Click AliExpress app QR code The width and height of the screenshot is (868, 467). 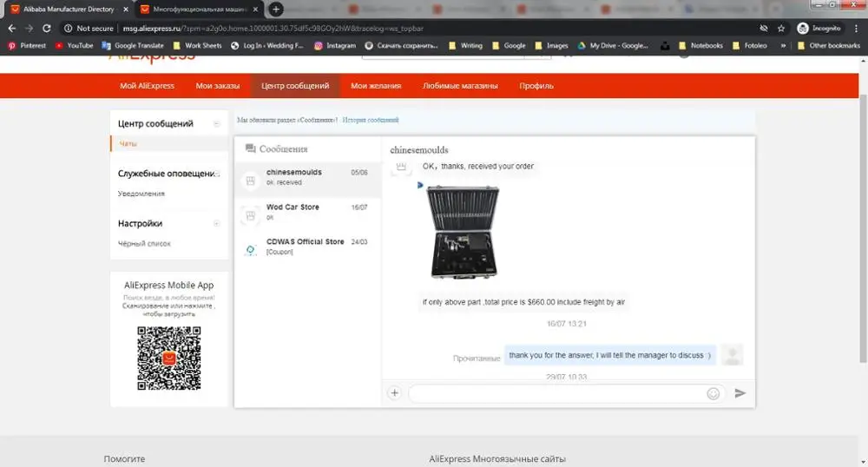(x=169, y=358)
